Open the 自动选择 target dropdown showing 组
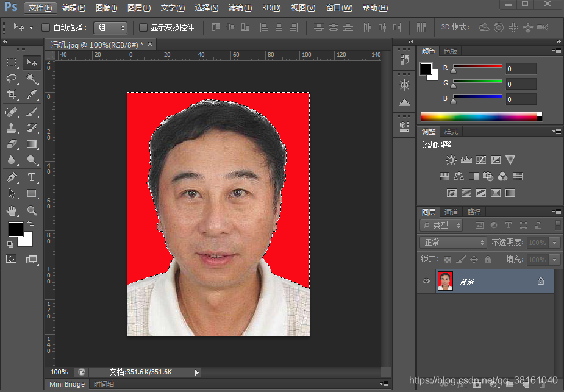This screenshot has height=392, width=564. [110, 27]
